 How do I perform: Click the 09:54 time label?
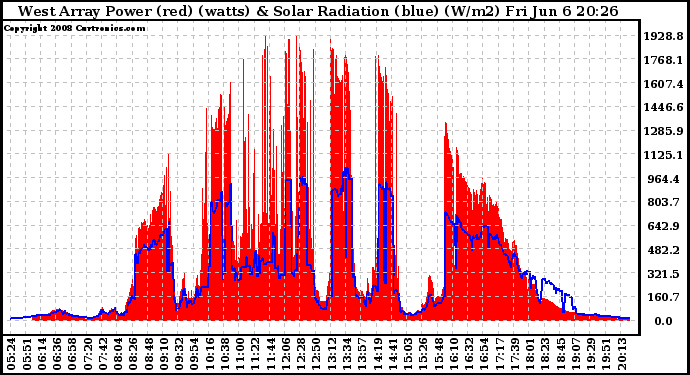pos(194,354)
